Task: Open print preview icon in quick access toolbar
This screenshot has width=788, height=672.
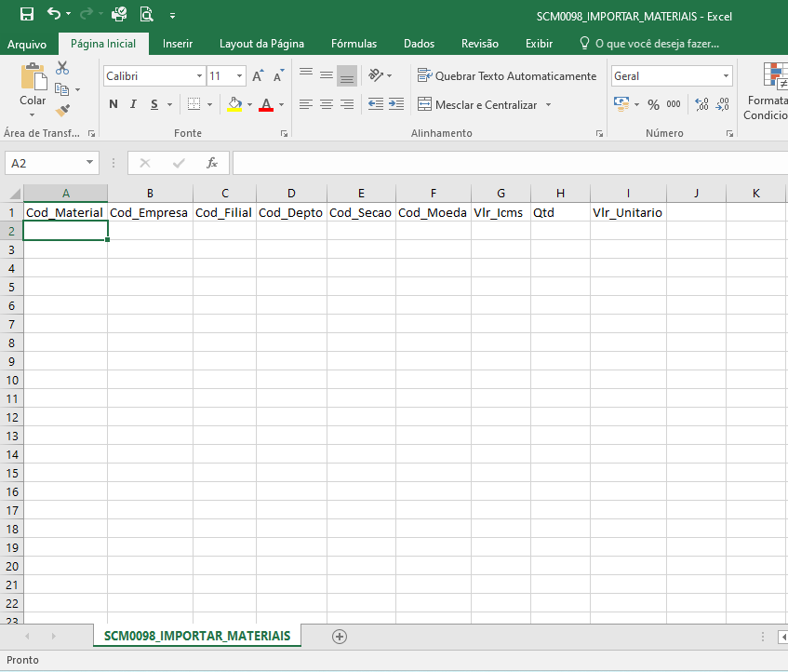Action: tap(146, 14)
